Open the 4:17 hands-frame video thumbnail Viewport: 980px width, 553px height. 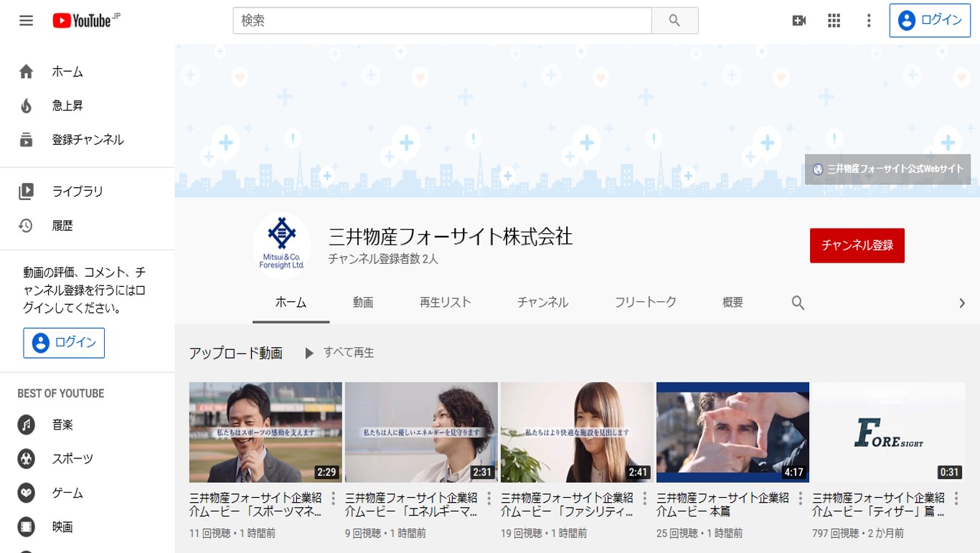tap(732, 432)
